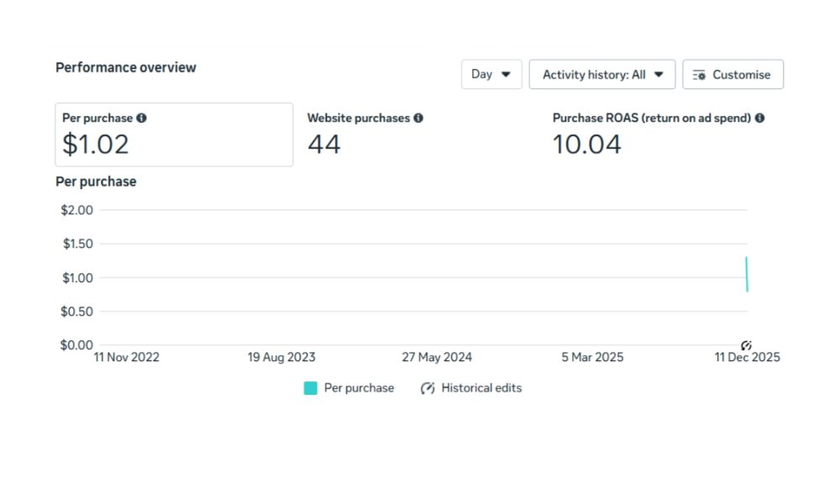
Task: Click the caret arrow on Day selector
Action: point(506,74)
